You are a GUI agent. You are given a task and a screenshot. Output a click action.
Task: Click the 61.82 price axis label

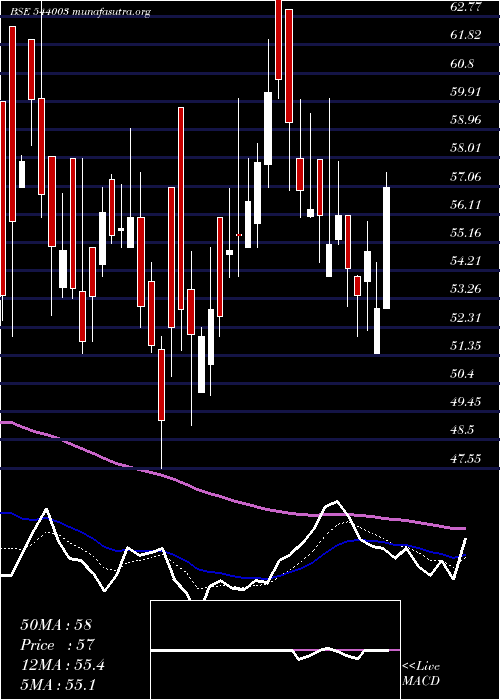click(466, 35)
